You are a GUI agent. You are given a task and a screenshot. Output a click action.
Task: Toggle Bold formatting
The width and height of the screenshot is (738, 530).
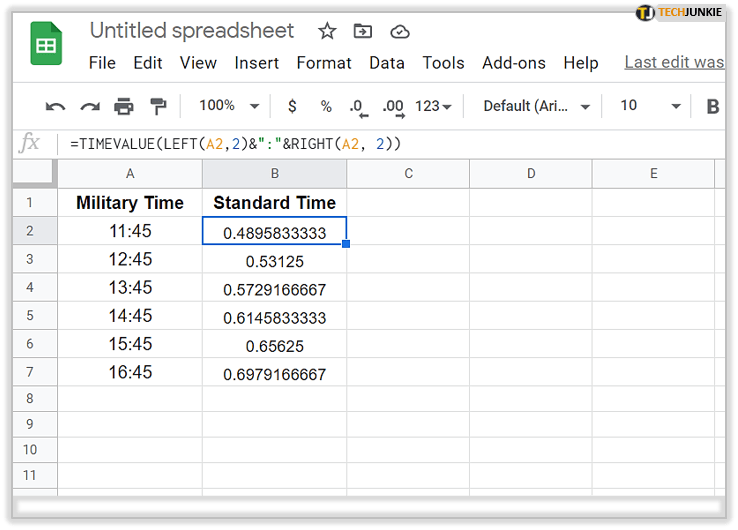coord(713,106)
